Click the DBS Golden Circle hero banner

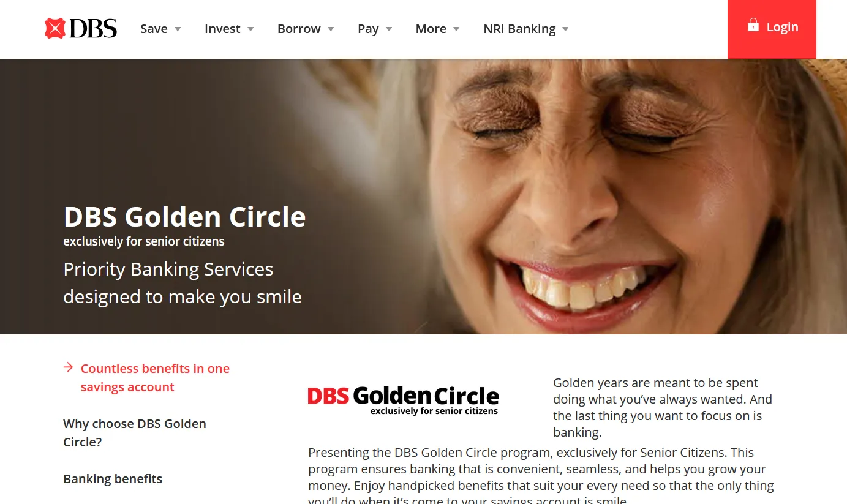[423, 197]
